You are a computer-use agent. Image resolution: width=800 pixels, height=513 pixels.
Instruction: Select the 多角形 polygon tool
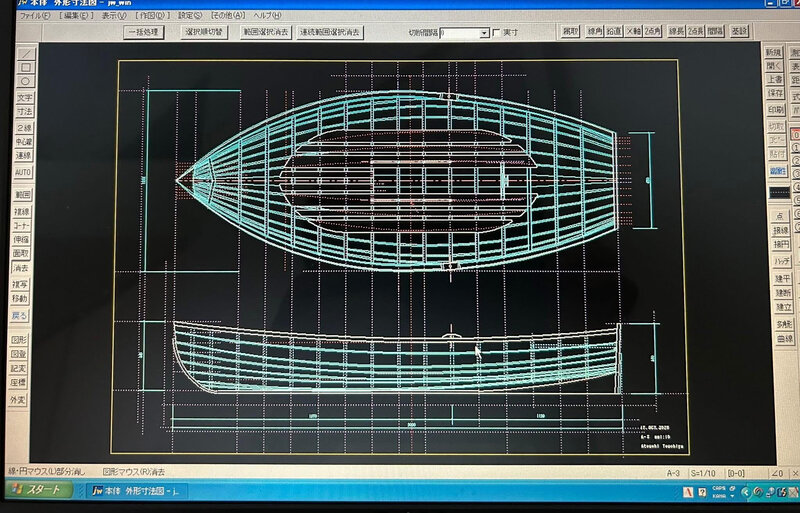[784, 325]
